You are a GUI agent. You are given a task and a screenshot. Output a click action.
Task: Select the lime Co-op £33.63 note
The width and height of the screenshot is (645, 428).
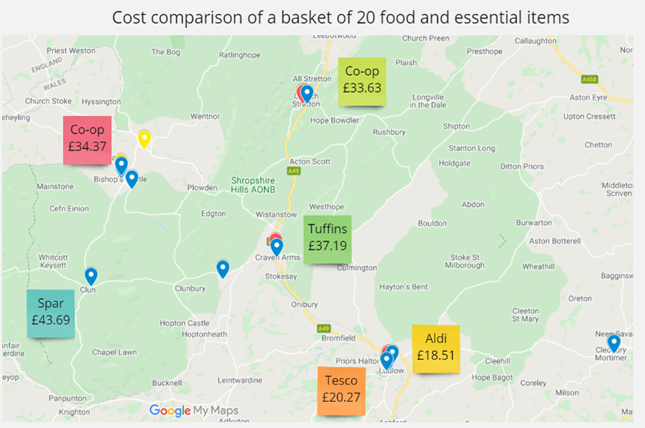[x=362, y=81]
